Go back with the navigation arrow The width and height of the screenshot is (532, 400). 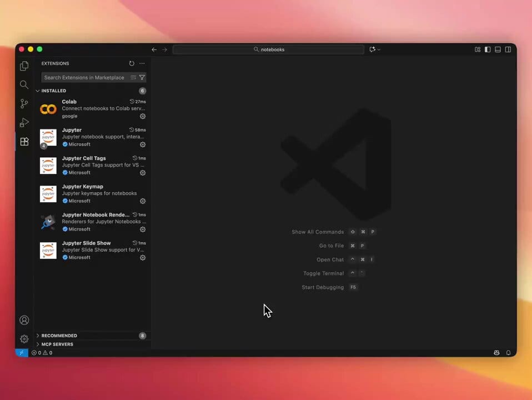coord(154,49)
